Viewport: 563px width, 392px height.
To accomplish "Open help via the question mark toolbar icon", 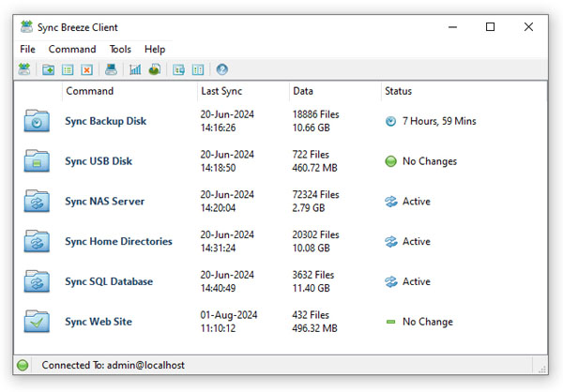I will click(221, 68).
